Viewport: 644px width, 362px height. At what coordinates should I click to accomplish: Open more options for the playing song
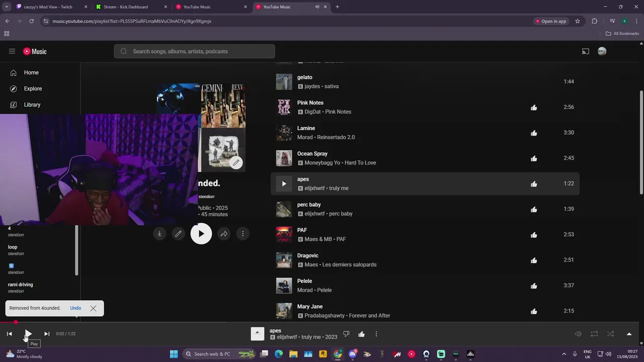(376, 334)
